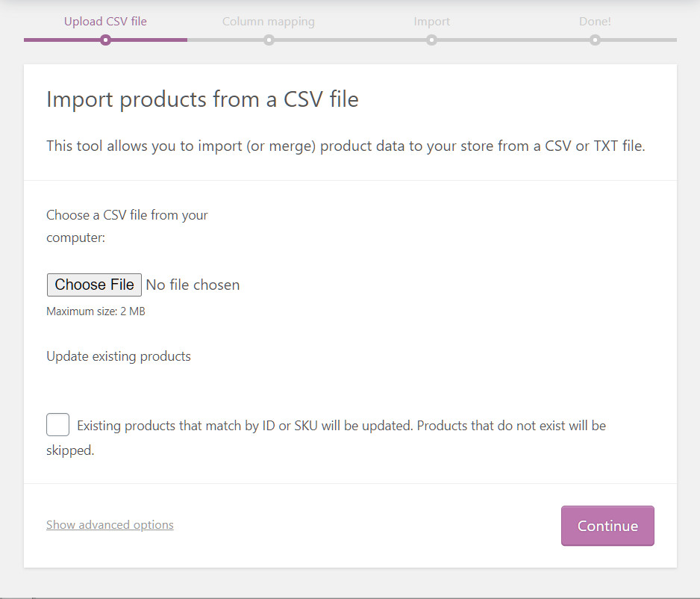The height and width of the screenshot is (599, 700).
Task: Click the 'Maximum size: 2 MB' note
Action: [x=96, y=311]
